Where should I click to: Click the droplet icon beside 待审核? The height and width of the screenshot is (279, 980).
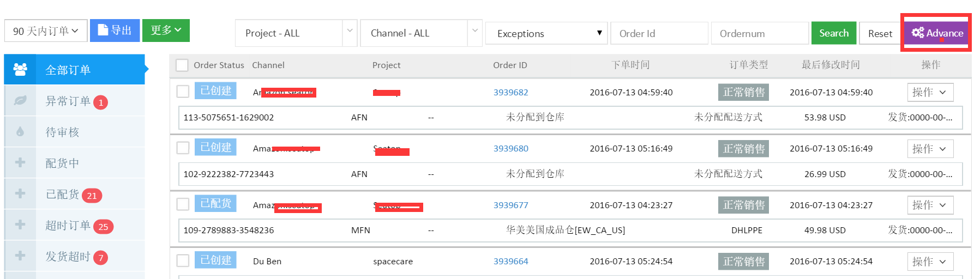click(x=20, y=131)
